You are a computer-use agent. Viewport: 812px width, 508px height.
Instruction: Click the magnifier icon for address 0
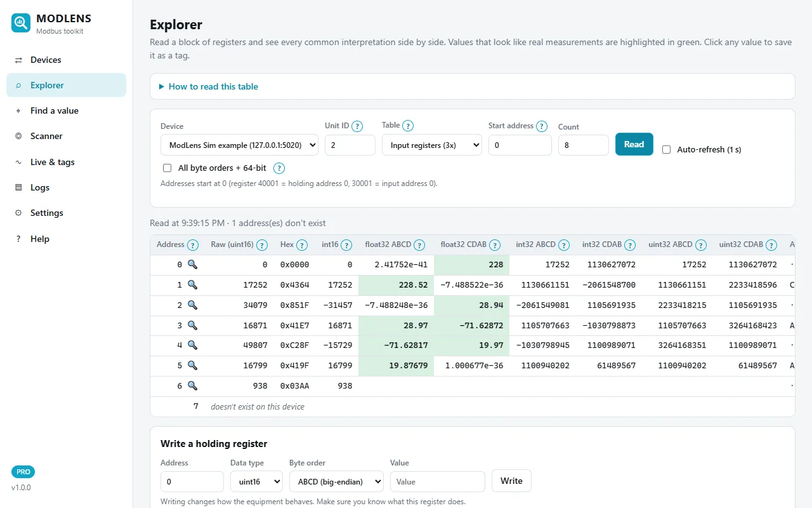click(x=192, y=264)
